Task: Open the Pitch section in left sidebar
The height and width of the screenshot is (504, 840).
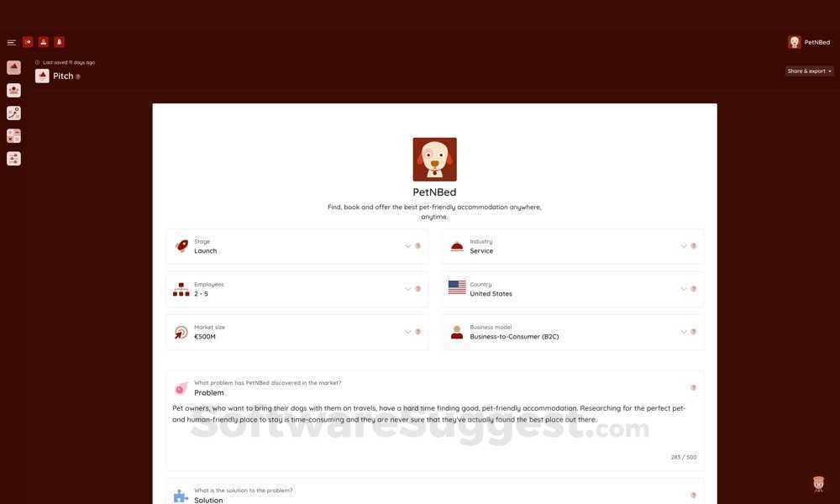Action: coord(14,67)
